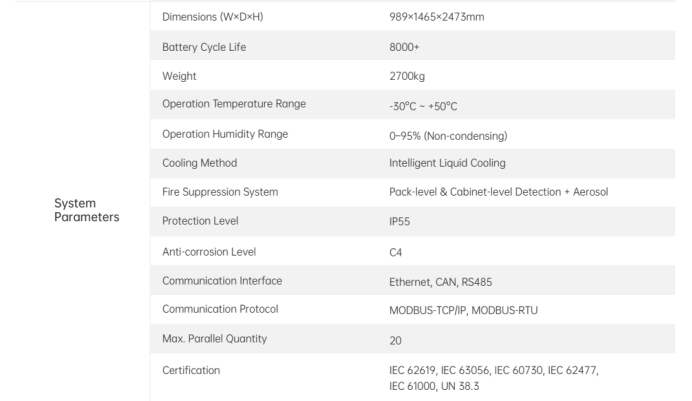692x401 pixels.
Task: Select the 8000+ cycle life value
Action: pos(405,47)
